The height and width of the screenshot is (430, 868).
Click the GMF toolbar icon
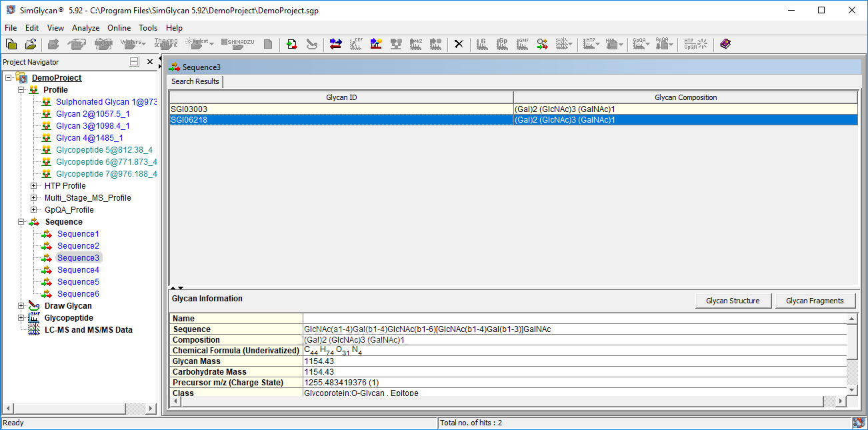point(522,44)
